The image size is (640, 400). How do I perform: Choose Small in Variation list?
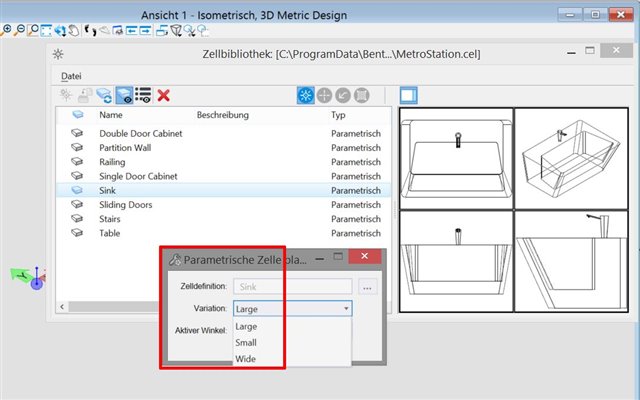point(292,342)
